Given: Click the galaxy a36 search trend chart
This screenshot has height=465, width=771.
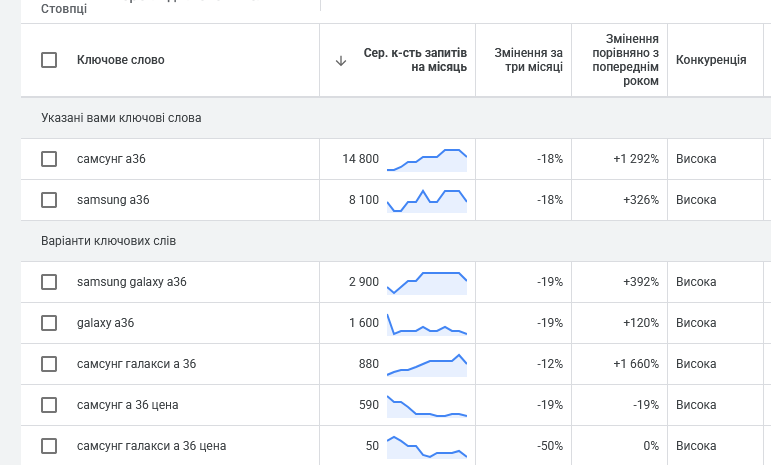Looking at the screenshot, I should pyautogui.click(x=427, y=325).
